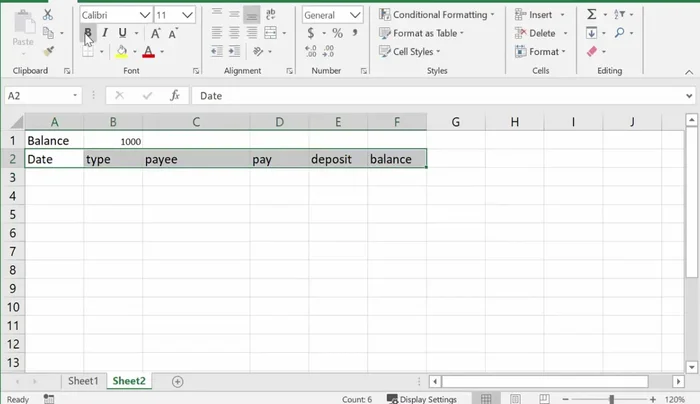700x404 pixels.
Task: Click the Paste clipboard icon
Action: 23,23
